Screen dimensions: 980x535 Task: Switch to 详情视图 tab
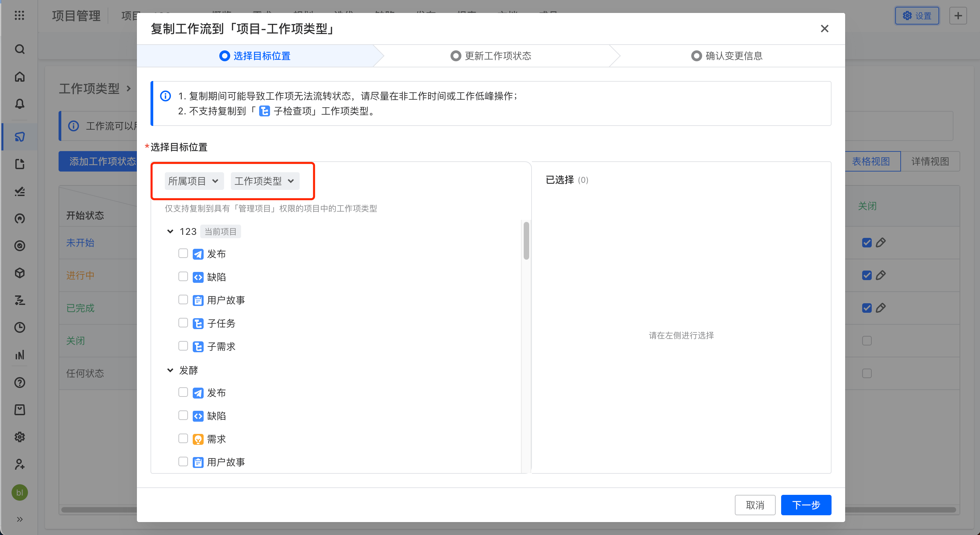coord(930,161)
